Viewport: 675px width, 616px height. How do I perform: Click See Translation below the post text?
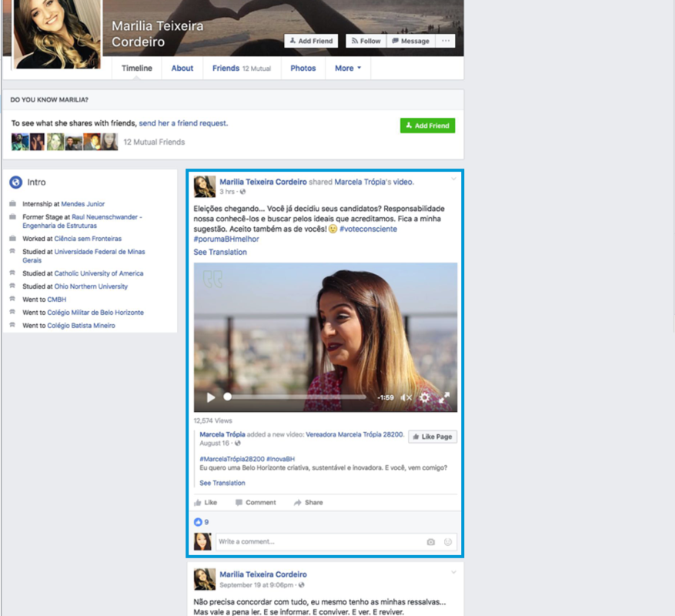pyautogui.click(x=220, y=252)
